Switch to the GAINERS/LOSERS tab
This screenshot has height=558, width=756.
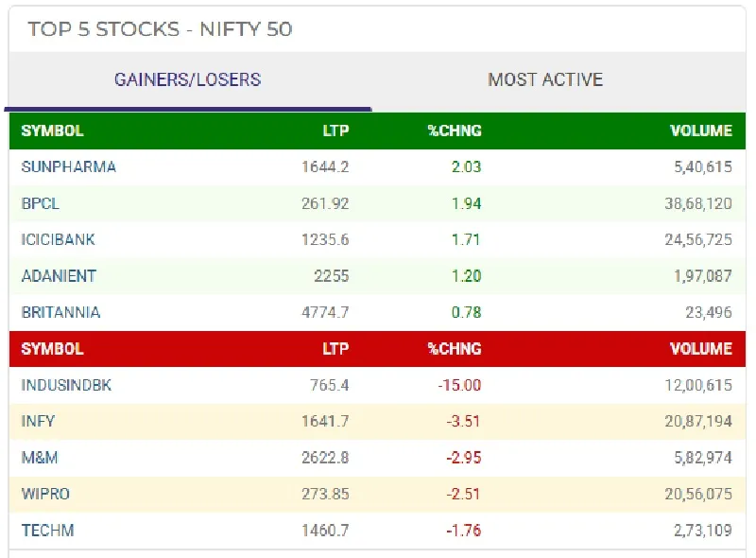[x=187, y=79]
